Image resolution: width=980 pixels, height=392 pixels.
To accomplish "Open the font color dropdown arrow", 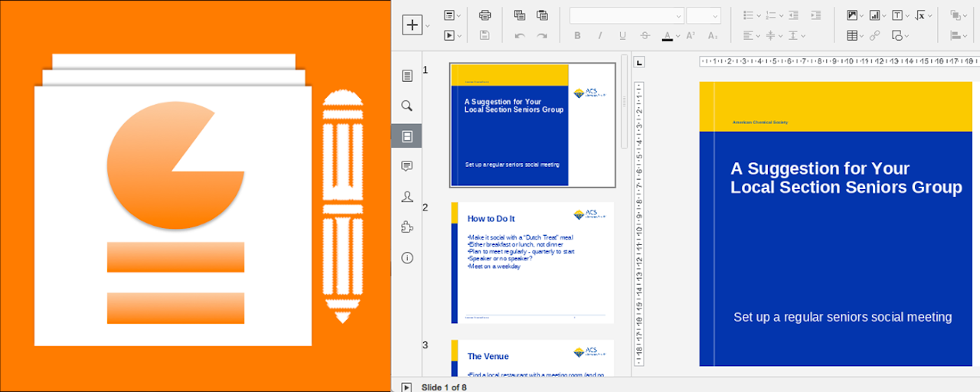I will [x=678, y=35].
